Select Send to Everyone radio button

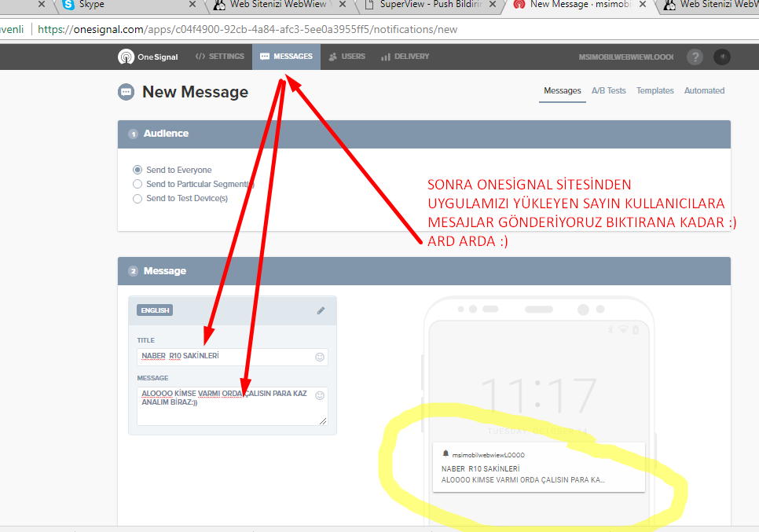click(137, 170)
